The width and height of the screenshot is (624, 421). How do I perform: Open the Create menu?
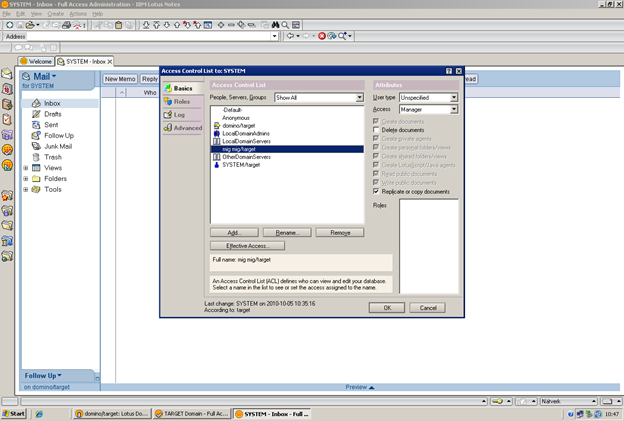click(56, 14)
